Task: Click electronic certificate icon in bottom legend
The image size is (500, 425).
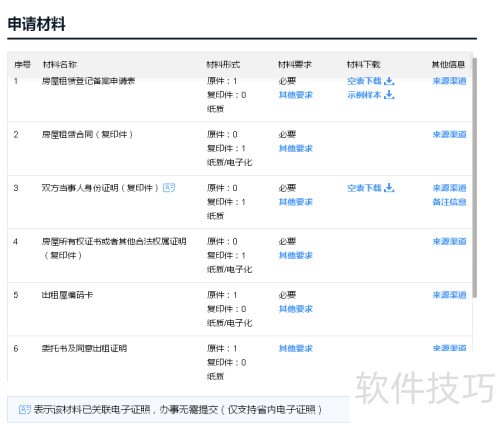Action: coord(25,410)
